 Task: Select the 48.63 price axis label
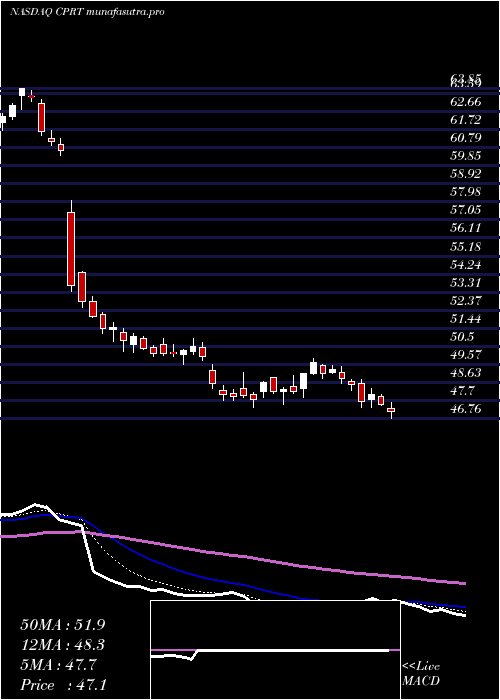pos(466,373)
